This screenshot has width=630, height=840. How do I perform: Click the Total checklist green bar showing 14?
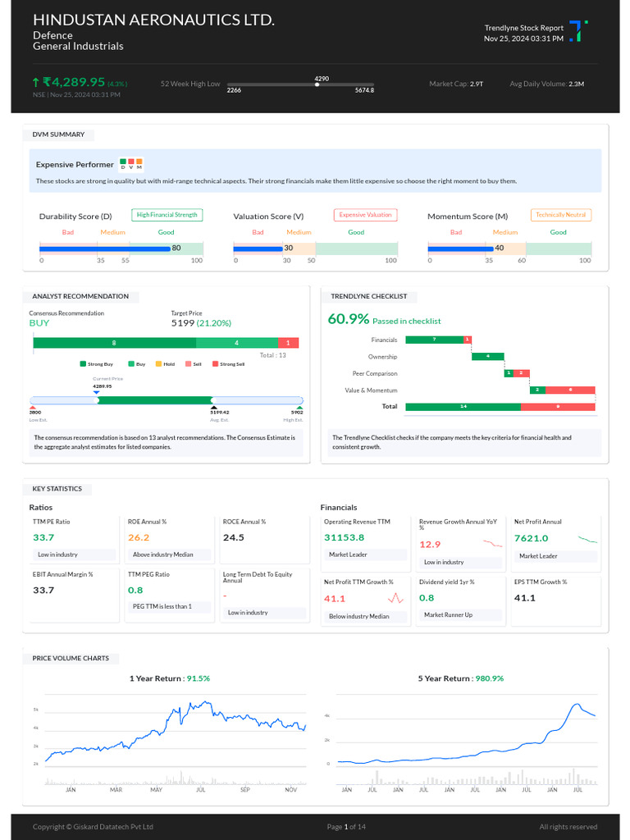pos(463,407)
